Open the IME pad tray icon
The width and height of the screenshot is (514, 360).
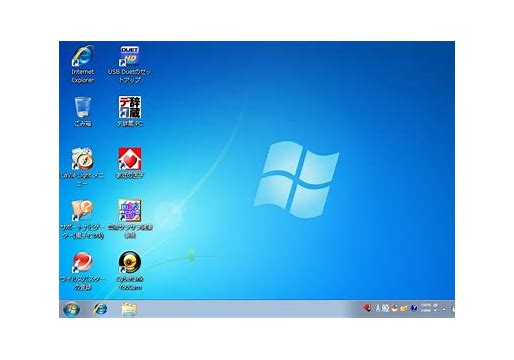pyautogui.click(x=394, y=308)
